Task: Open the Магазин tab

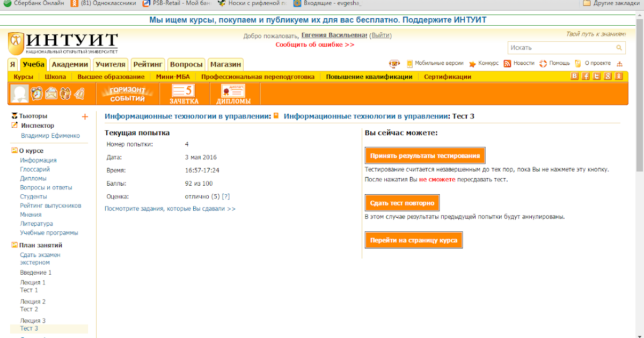Action: click(225, 64)
